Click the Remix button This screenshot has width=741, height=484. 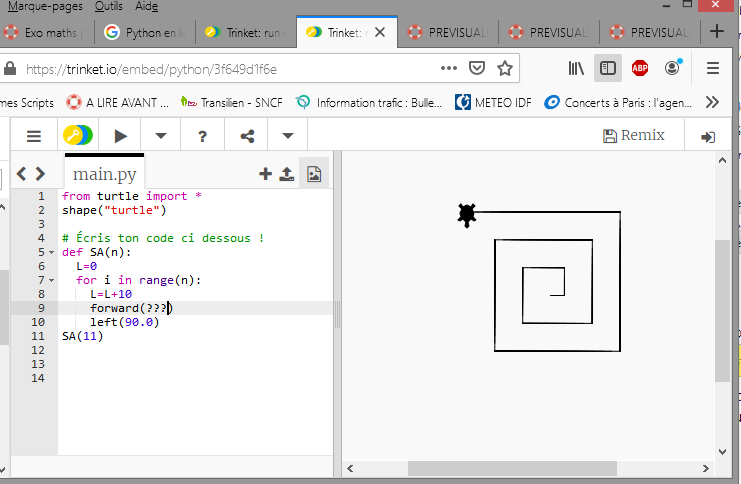[x=634, y=136]
